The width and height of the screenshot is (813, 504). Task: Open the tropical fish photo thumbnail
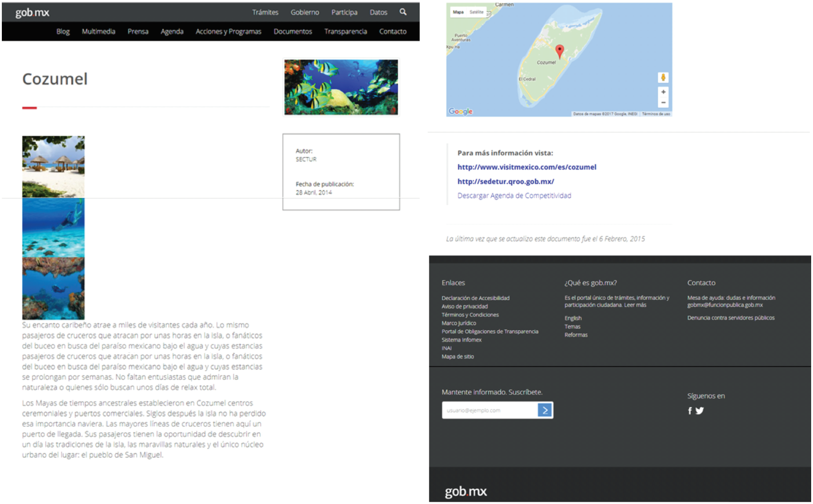341,87
